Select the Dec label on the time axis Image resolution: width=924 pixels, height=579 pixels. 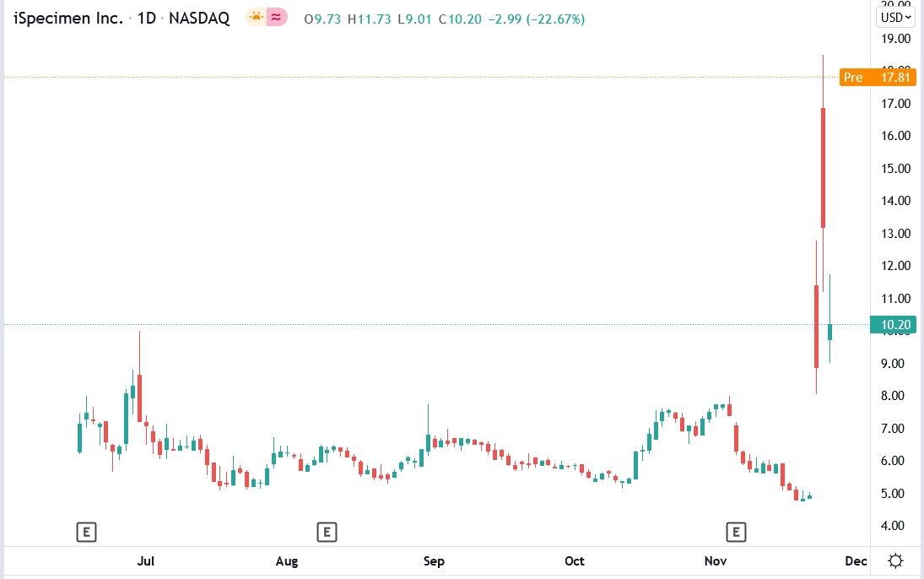pos(855,560)
